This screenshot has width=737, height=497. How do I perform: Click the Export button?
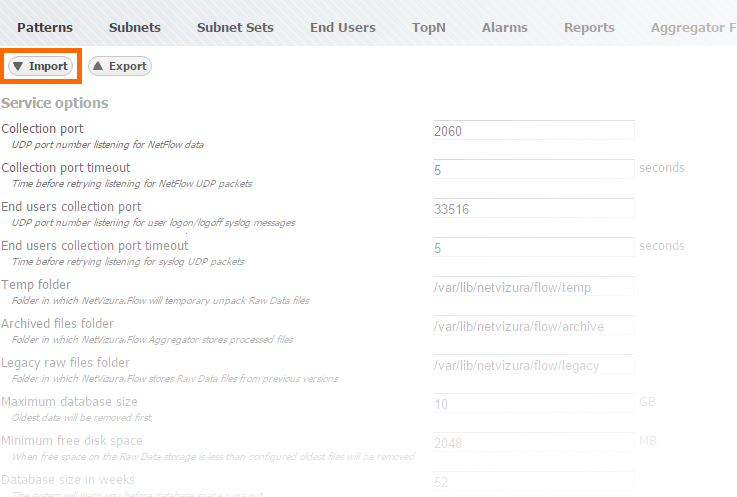pos(120,66)
